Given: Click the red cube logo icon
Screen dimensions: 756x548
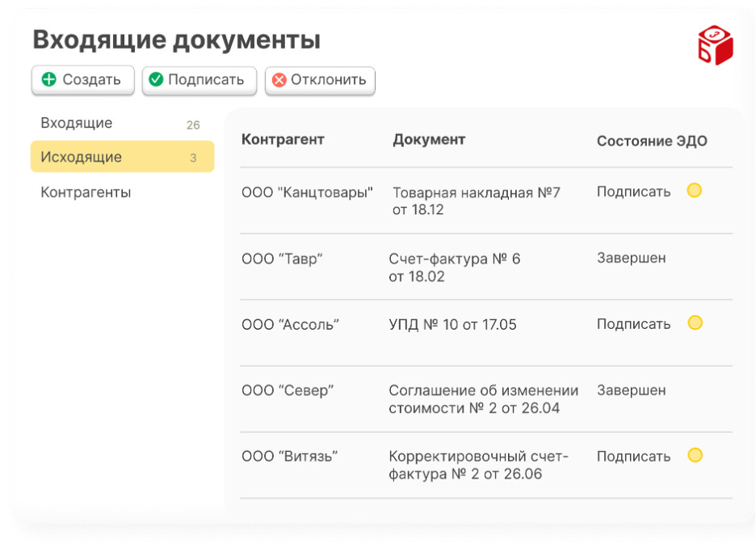Looking at the screenshot, I should click(715, 45).
